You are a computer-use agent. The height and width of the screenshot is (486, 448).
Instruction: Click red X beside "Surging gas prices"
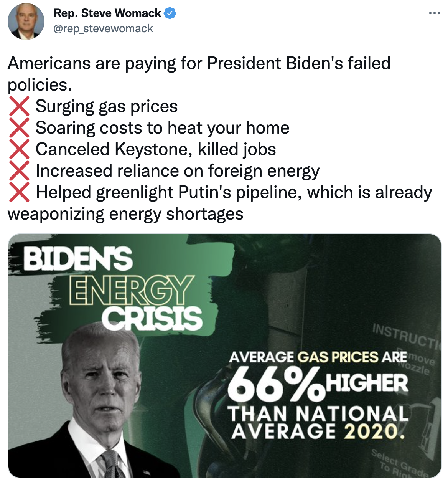pos(19,106)
